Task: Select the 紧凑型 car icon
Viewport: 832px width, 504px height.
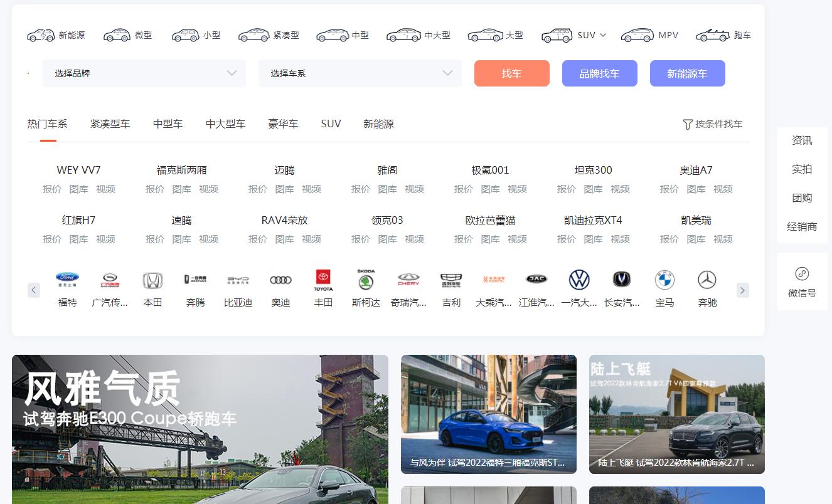Action: coord(253,35)
